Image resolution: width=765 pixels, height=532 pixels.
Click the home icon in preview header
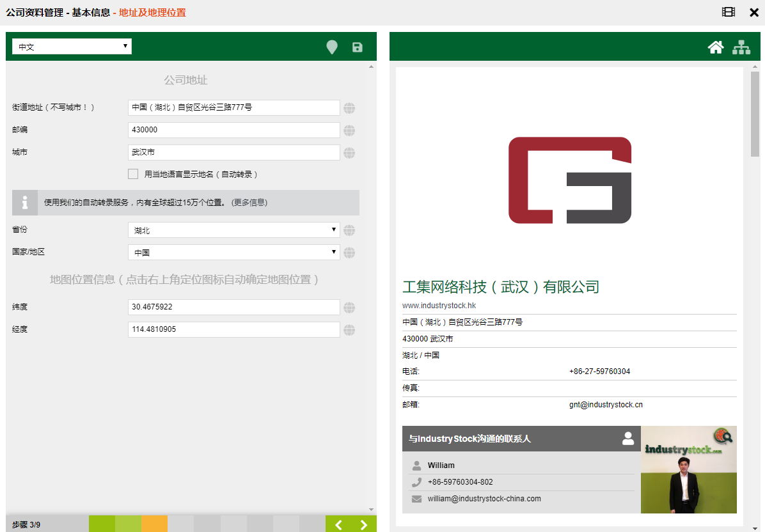click(715, 47)
